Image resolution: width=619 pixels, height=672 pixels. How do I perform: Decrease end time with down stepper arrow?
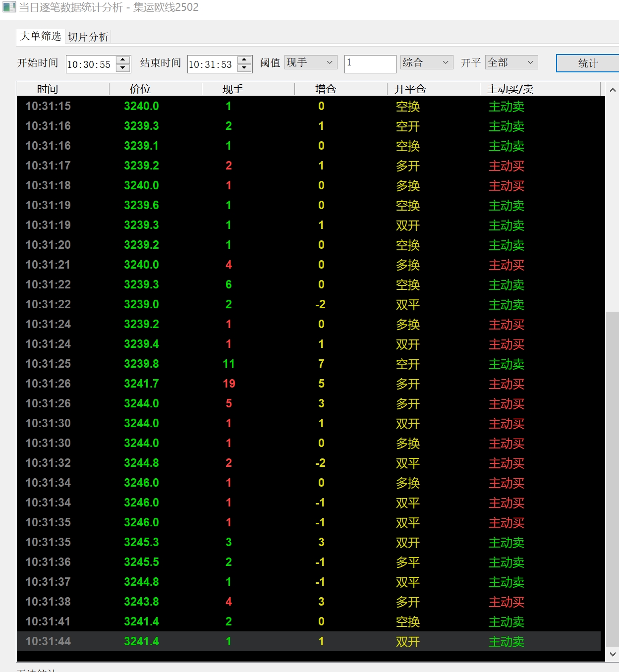(x=244, y=68)
